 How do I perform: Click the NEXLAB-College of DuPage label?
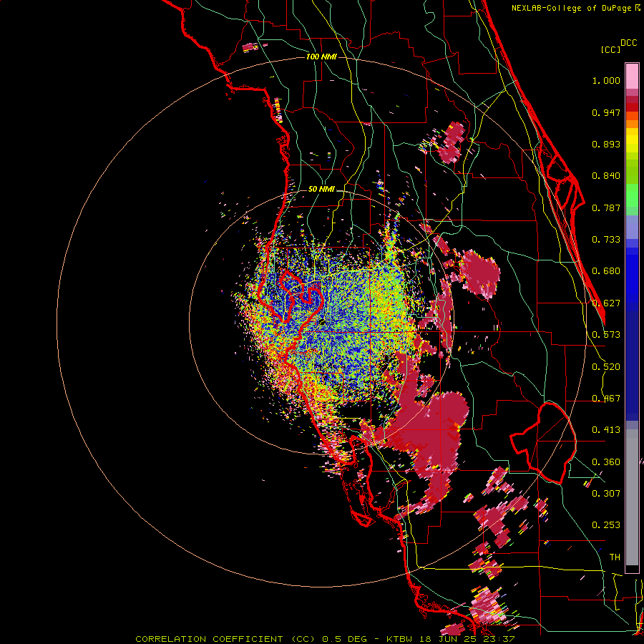pos(572,8)
